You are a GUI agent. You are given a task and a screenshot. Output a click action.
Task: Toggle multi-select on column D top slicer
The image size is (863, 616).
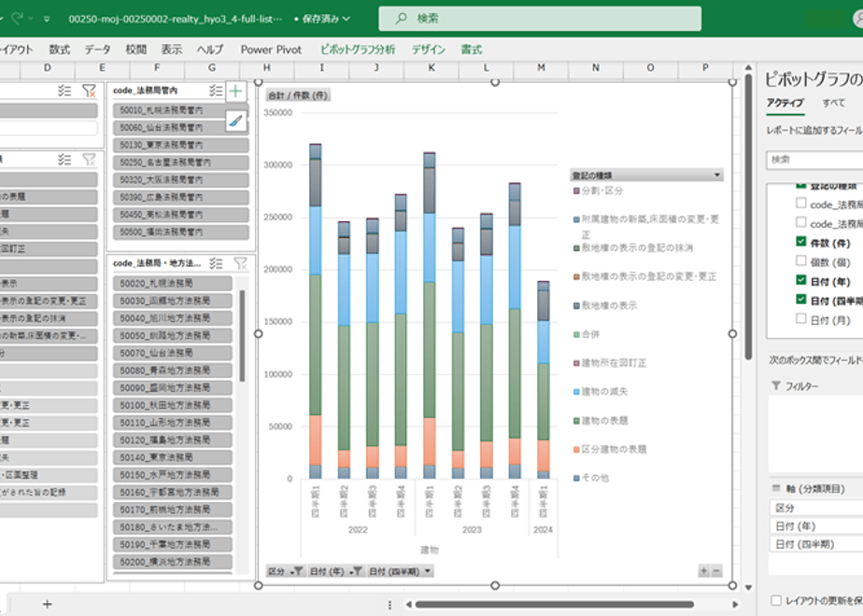pos(64,91)
